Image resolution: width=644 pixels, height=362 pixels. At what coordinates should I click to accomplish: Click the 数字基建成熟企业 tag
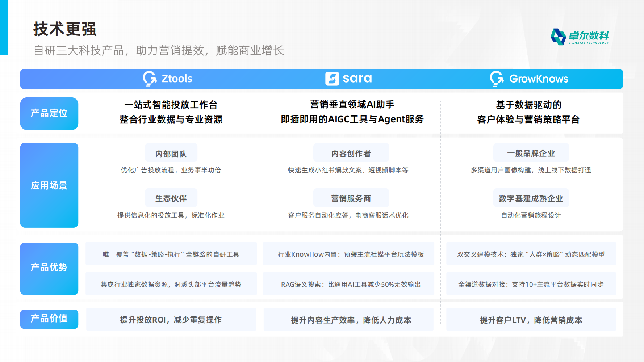(531, 198)
